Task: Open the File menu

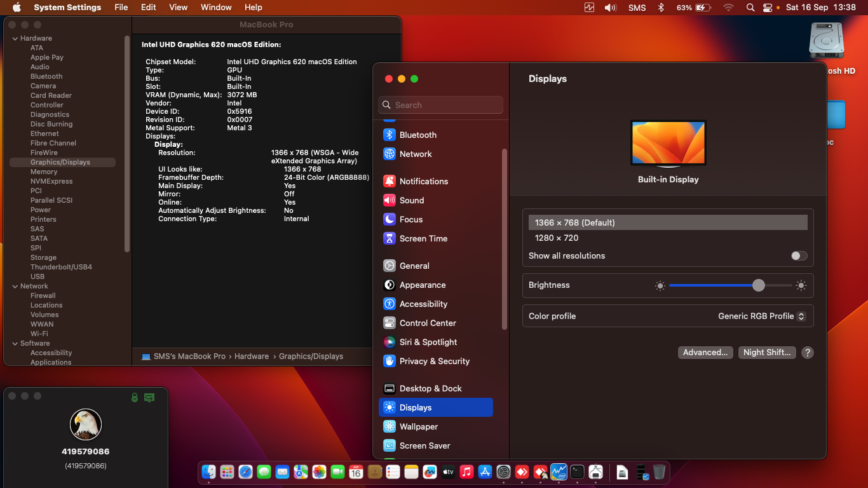Action: tap(121, 8)
